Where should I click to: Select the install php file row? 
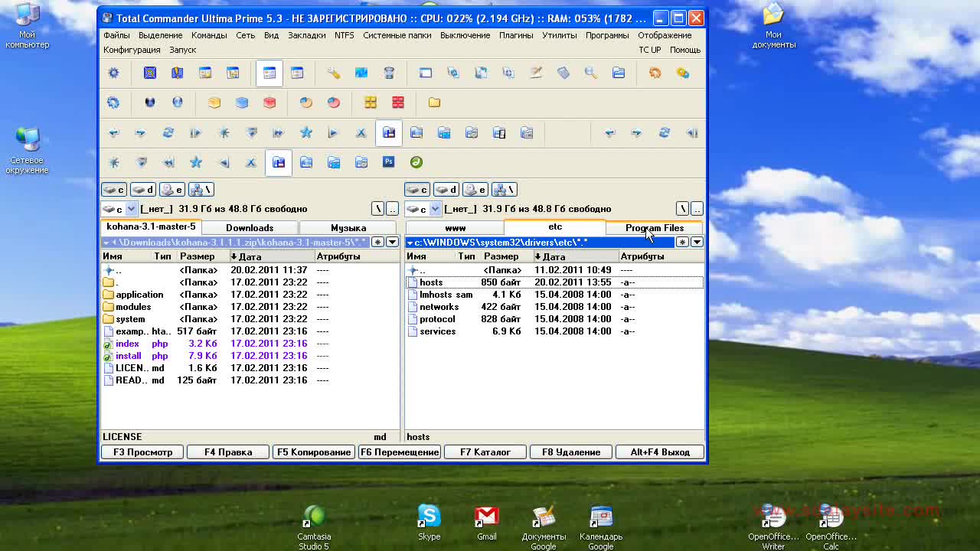(x=250, y=356)
